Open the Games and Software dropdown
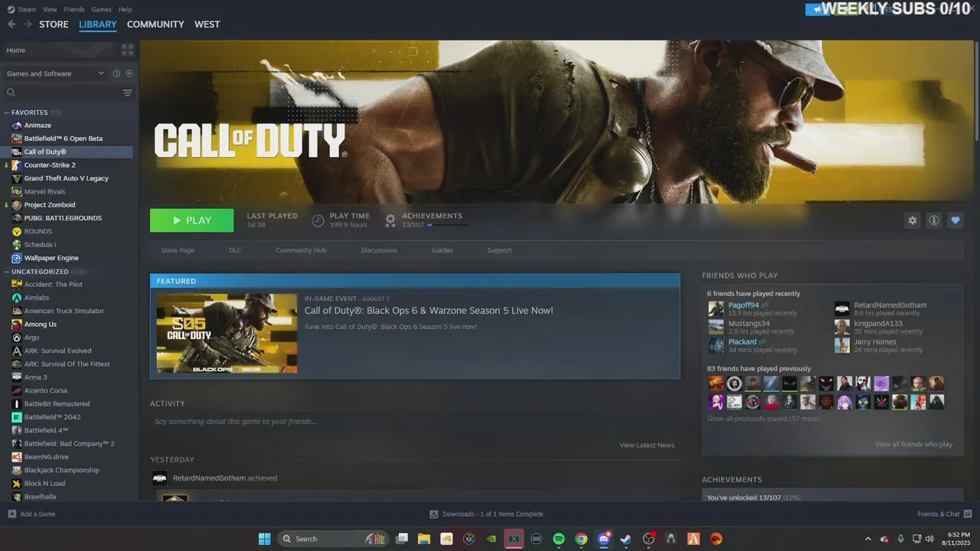 pos(55,73)
